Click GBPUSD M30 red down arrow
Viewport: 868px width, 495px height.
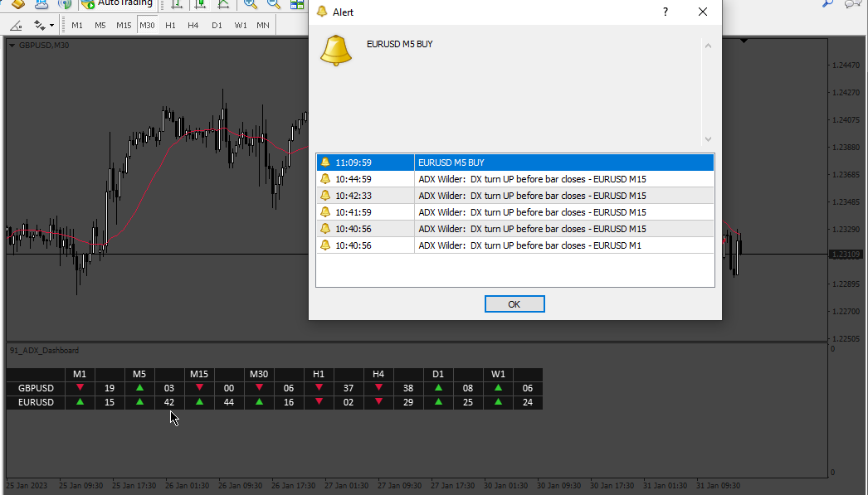(259, 388)
